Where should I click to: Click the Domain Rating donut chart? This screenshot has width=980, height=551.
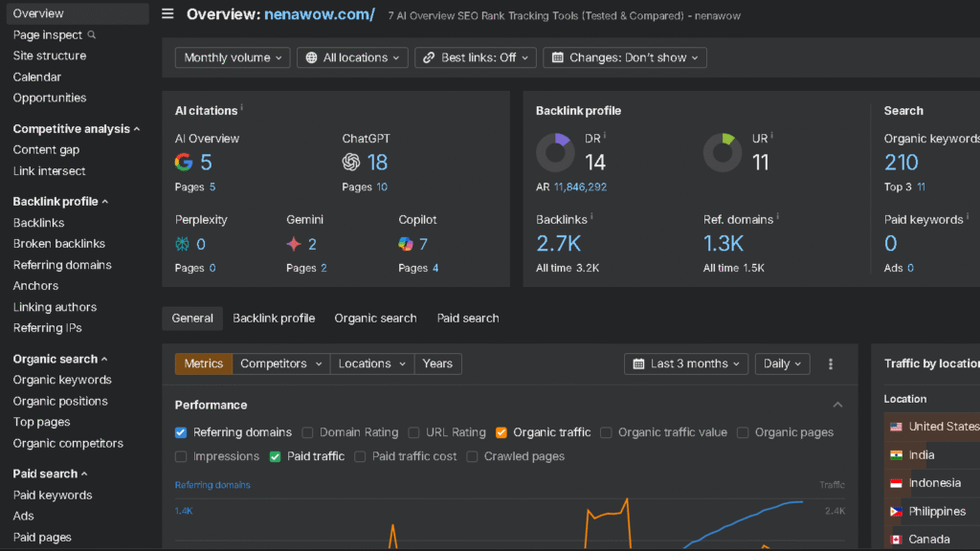556,151
